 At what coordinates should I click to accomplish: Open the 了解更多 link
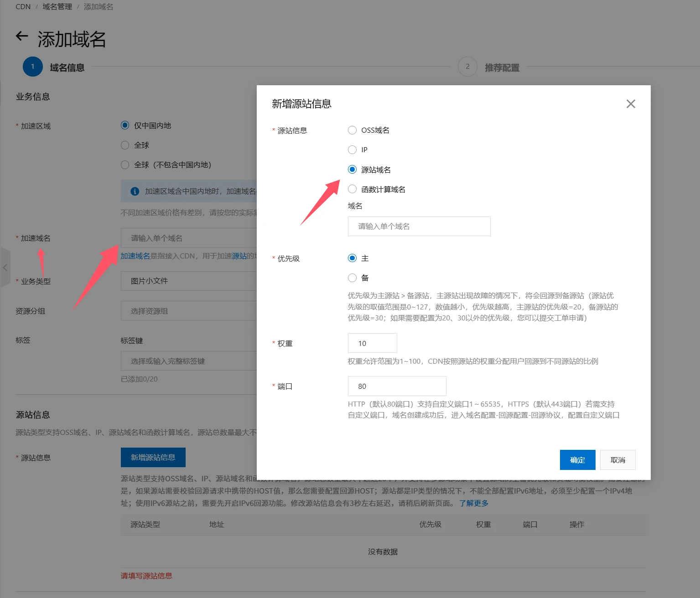tap(473, 503)
